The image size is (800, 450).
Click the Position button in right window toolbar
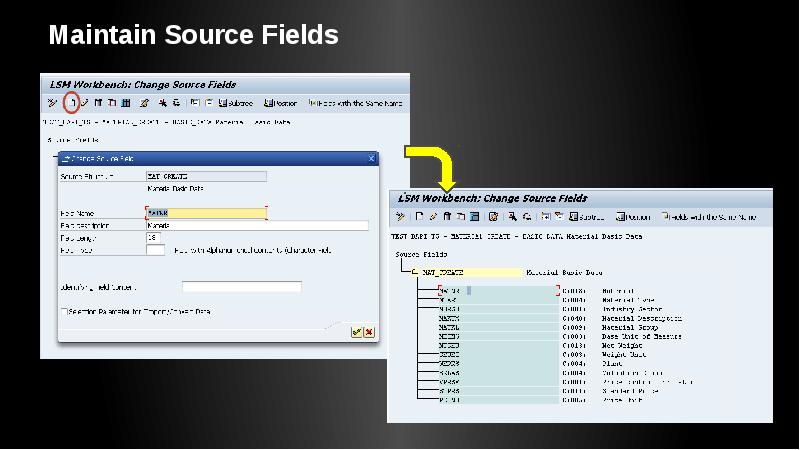633,217
